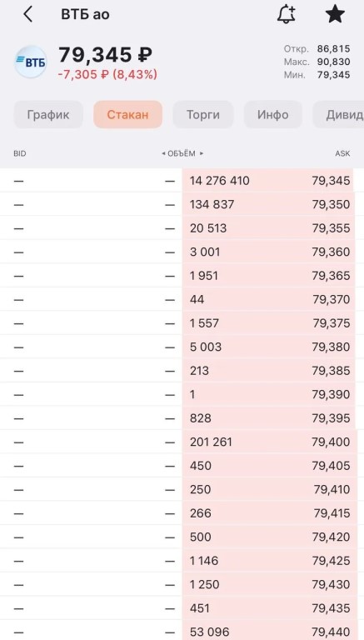Add a price alert with bell icon
Image resolution: width=364 pixels, height=640 pixels.
point(287,14)
